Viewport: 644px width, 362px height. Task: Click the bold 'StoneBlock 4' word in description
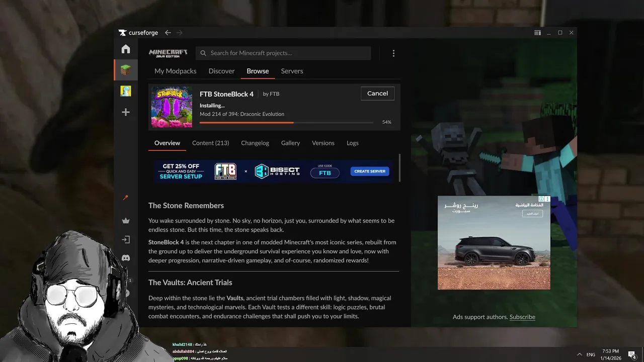pyautogui.click(x=166, y=242)
